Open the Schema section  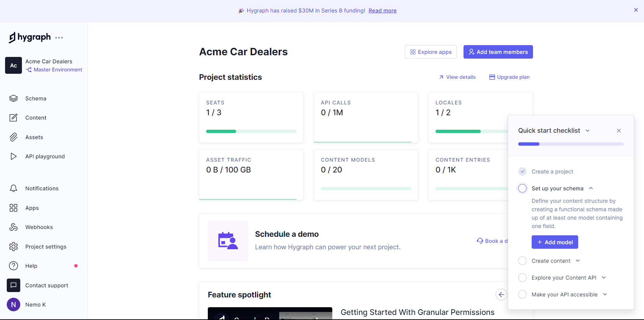click(36, 98)
